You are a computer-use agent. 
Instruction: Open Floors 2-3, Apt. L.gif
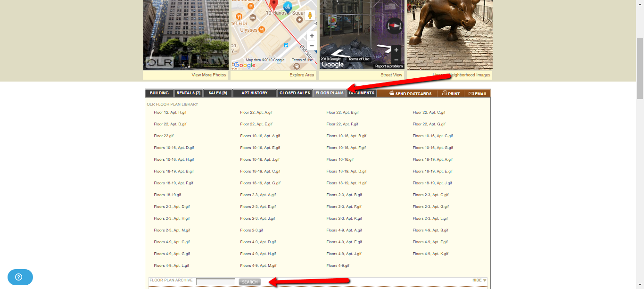tap(430, 218)
